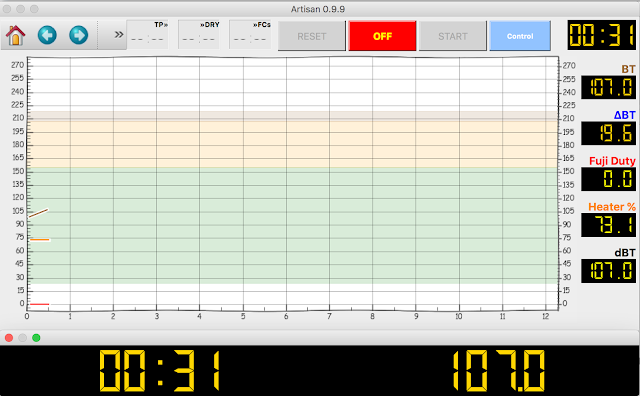Click the large 107.0 reading in bottom window
640x396 pixels.
pos(498,371)
